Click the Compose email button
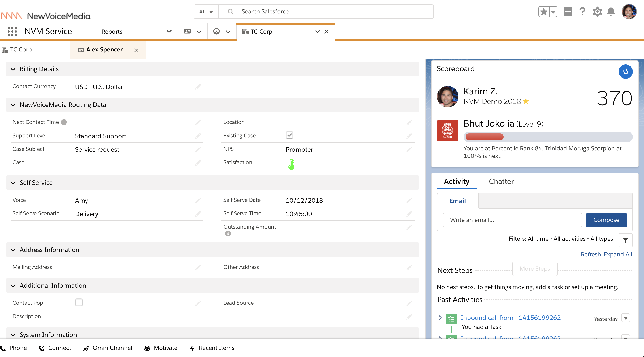The image size is (644, 357). coord(606,220)
